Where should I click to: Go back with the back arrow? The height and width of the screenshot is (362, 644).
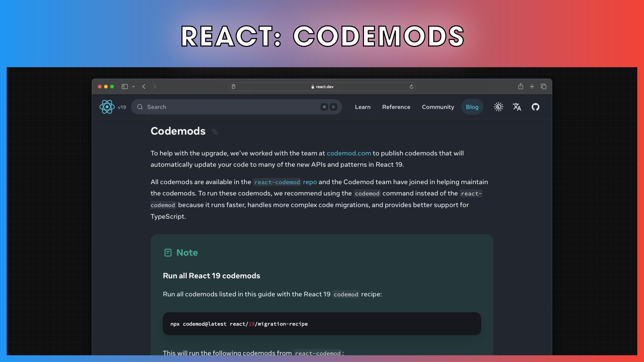pyautogui.click(x=144, y=86)
